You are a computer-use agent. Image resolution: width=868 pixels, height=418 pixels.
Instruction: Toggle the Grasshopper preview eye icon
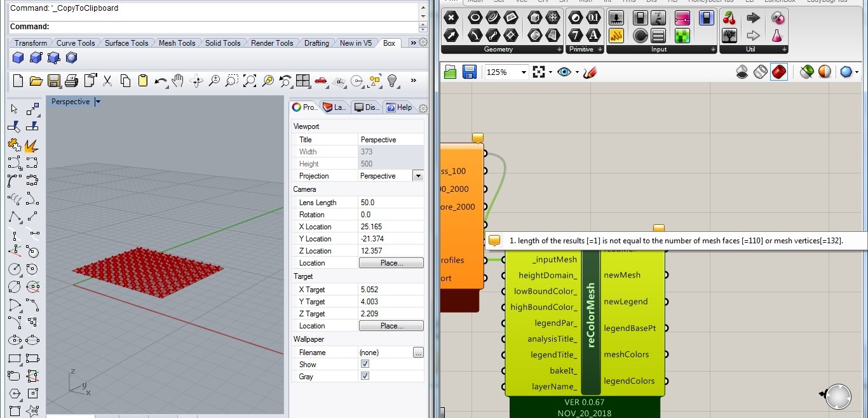564,72
